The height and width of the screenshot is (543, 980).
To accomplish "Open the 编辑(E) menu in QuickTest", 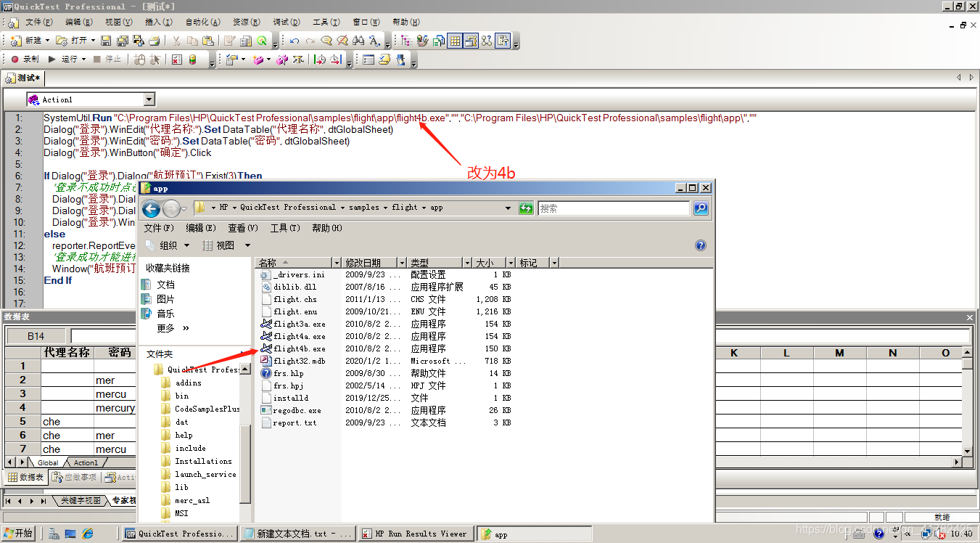I will [x=79, y=23].
